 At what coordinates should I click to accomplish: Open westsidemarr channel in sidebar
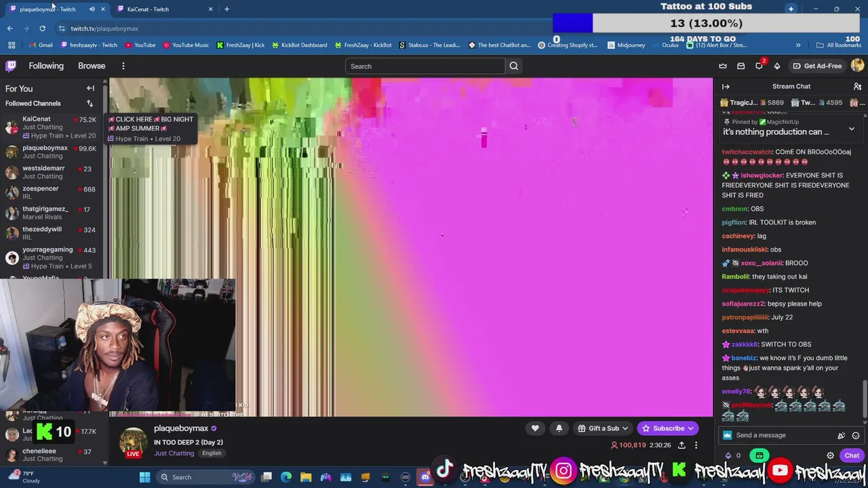[52, 172]
